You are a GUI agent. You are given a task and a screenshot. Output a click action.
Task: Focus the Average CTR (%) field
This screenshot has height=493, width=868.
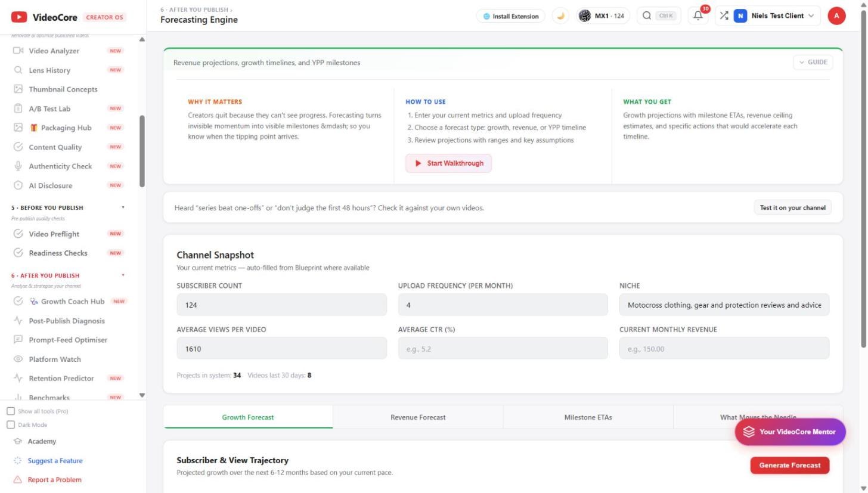tap(503, 349)
